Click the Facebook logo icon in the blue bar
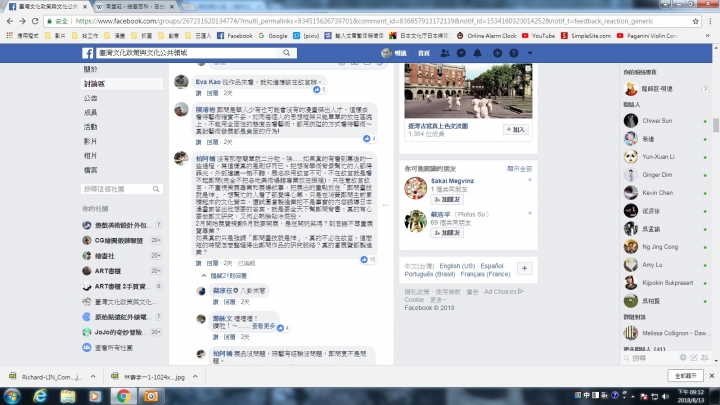Viewport: 720px width, 405px height. (x=87, y=53)
